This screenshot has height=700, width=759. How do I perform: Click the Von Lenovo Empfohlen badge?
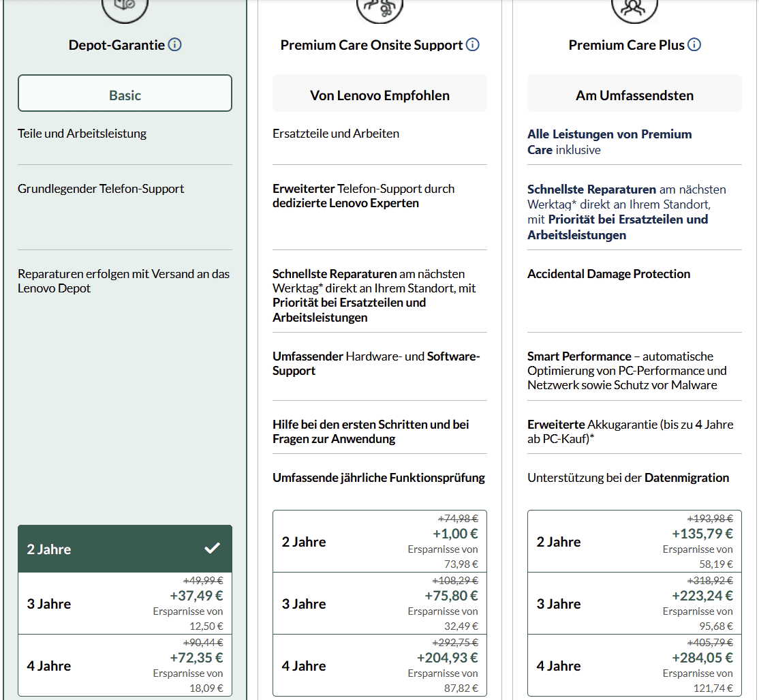[379, 93]
